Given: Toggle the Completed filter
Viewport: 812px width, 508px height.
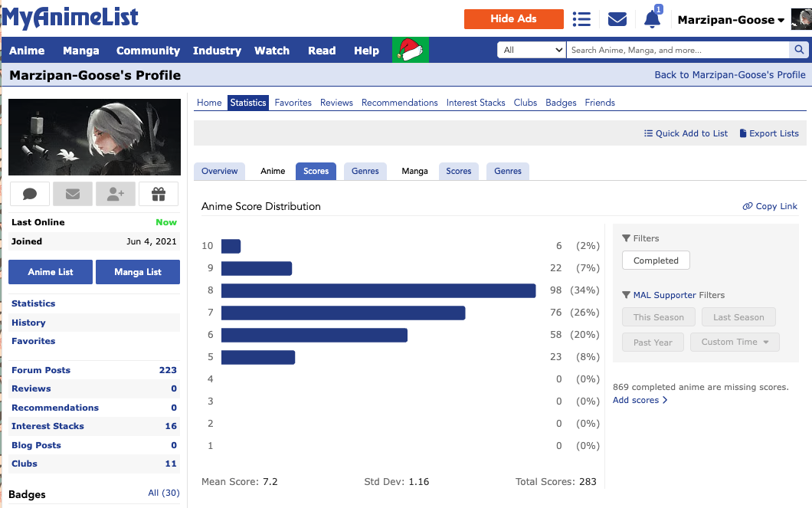Looking at the screenshot, I should 656,261.
